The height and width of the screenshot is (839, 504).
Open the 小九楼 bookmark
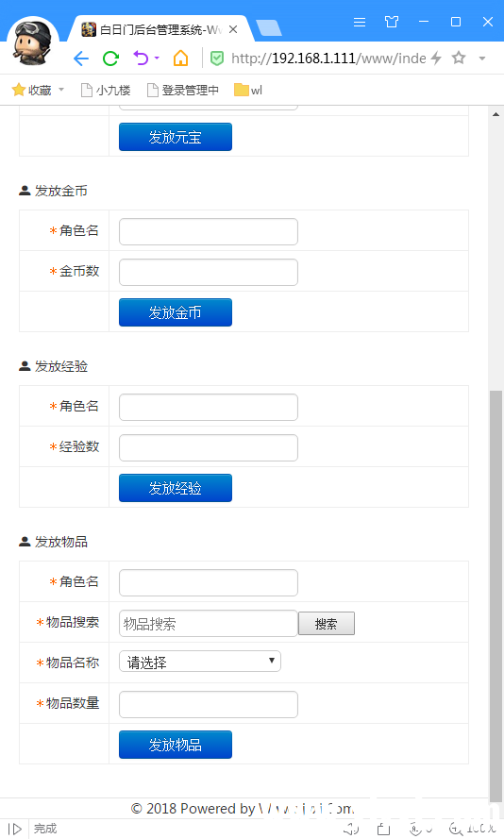click(106, 90)
